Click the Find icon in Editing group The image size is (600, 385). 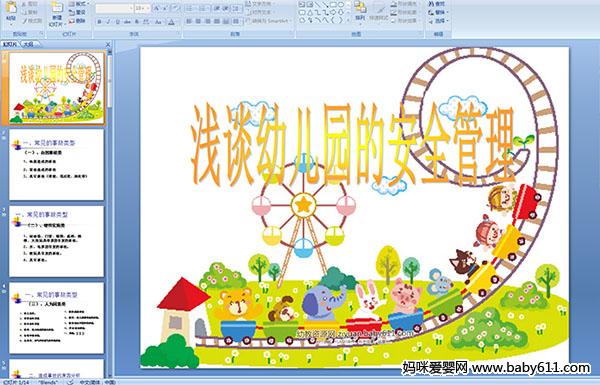coord(437,4)
